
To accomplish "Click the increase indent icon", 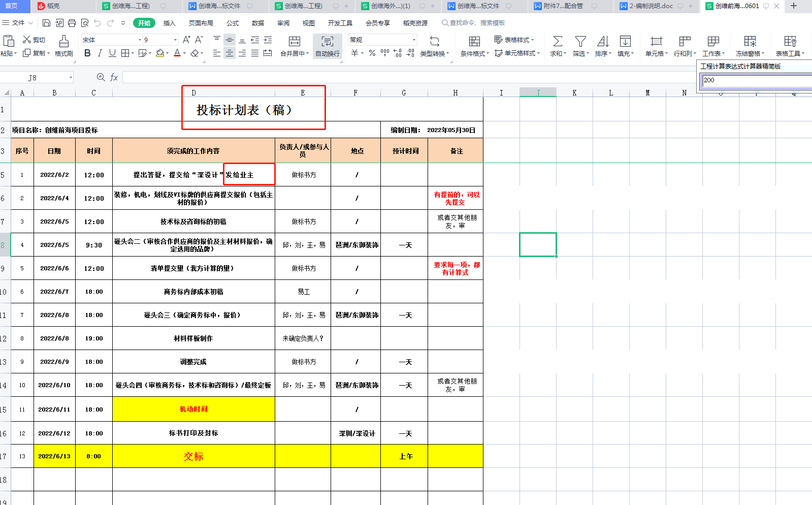I will click(268, 40).
